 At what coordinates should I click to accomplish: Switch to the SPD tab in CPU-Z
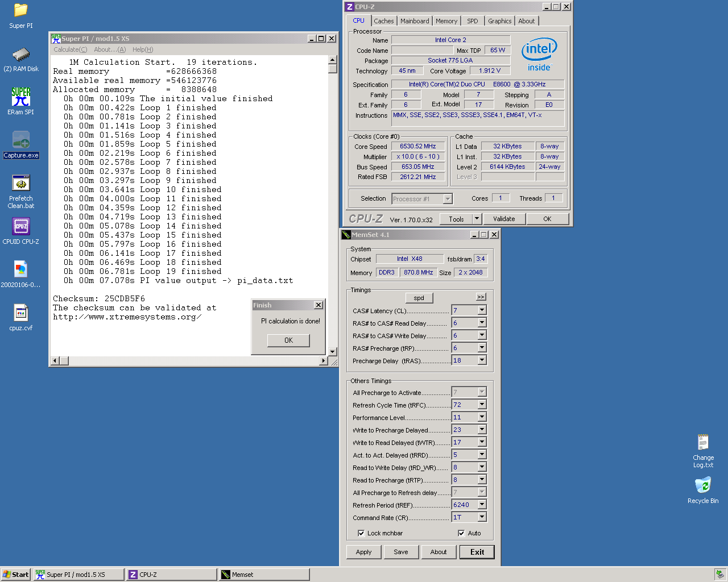472,21
